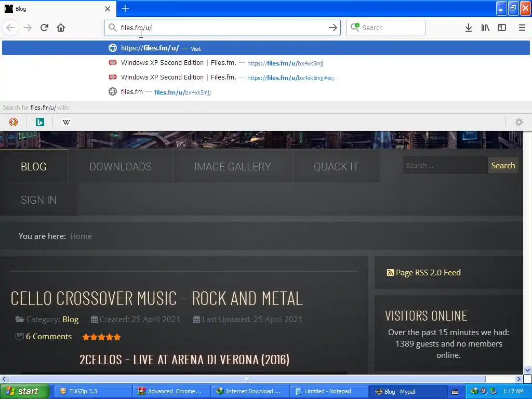The image size is (532, 399).
Task: Reload the current page
Action: [x=44, y=28]
